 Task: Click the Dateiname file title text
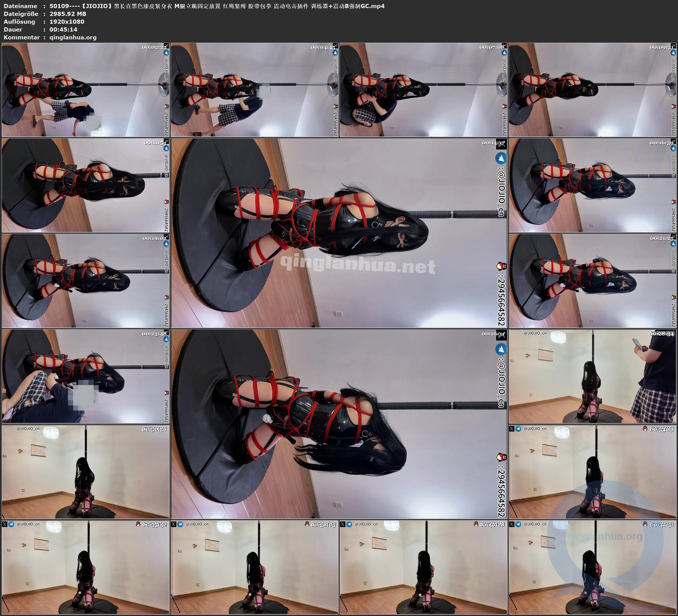pyautogui.click(x=217, y=6)
